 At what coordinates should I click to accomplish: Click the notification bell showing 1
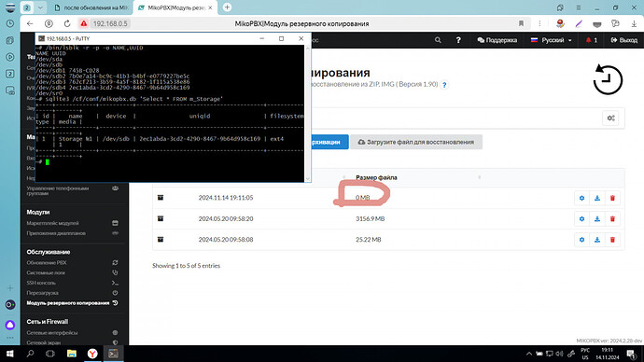pos(592,40)
